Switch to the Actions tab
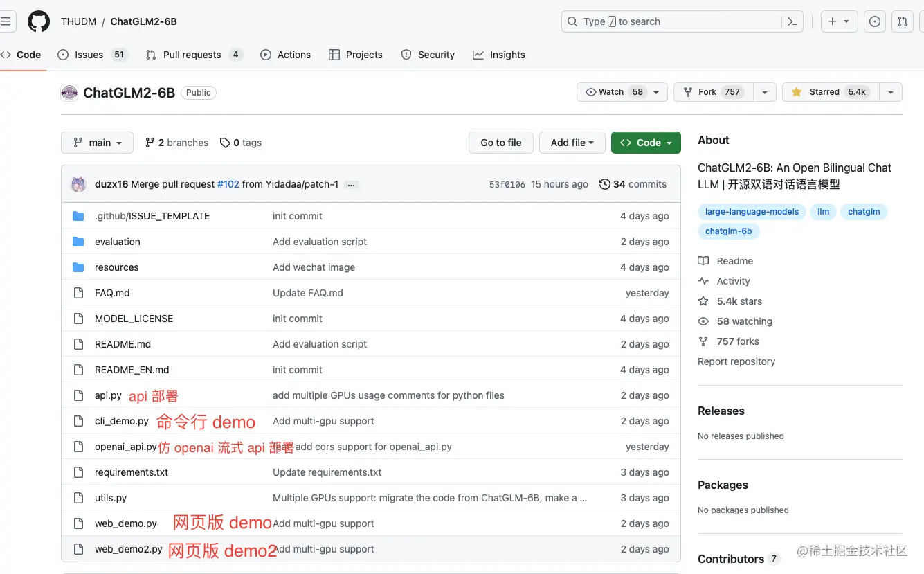924x574 pixels. tap(286, 55)
